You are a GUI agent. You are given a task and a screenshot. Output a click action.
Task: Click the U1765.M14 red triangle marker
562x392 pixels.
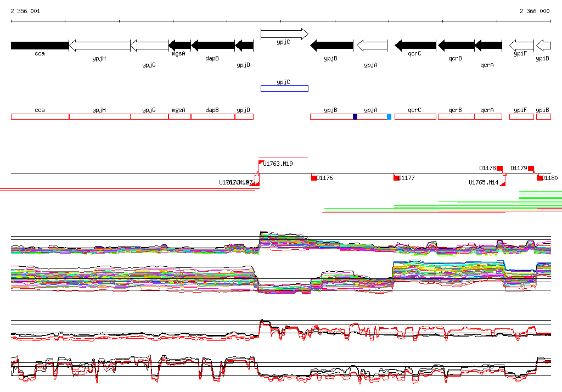pyautogui.click(x=502, y=182)
